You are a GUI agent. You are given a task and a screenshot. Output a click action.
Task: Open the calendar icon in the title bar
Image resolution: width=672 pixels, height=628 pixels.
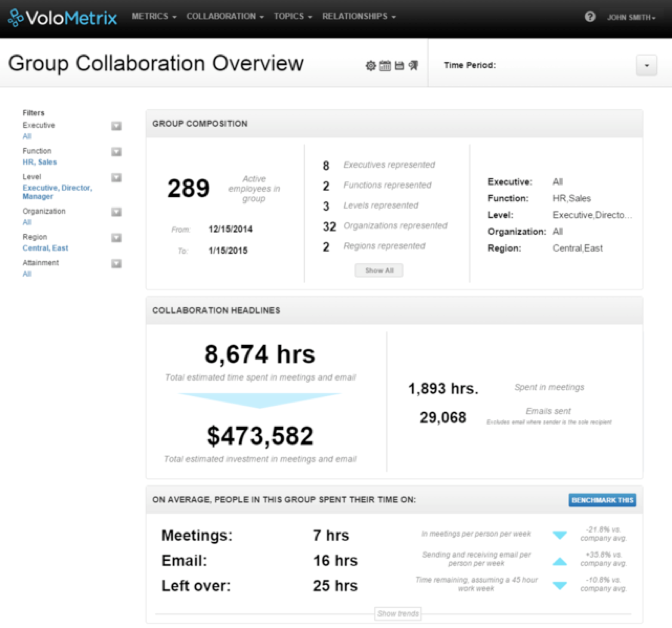coord(385,66)
